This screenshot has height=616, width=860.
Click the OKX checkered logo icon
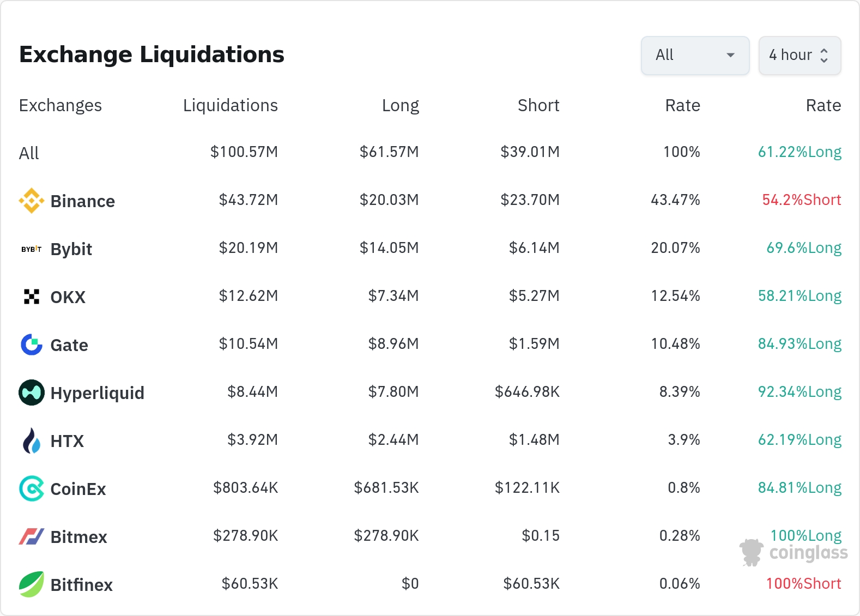(x=32, y=297)
